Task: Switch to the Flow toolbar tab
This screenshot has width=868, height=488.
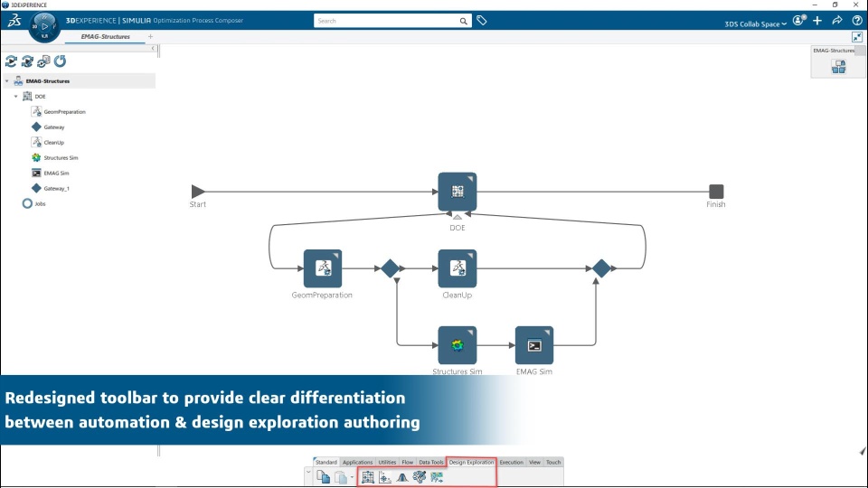Action: 408,462
